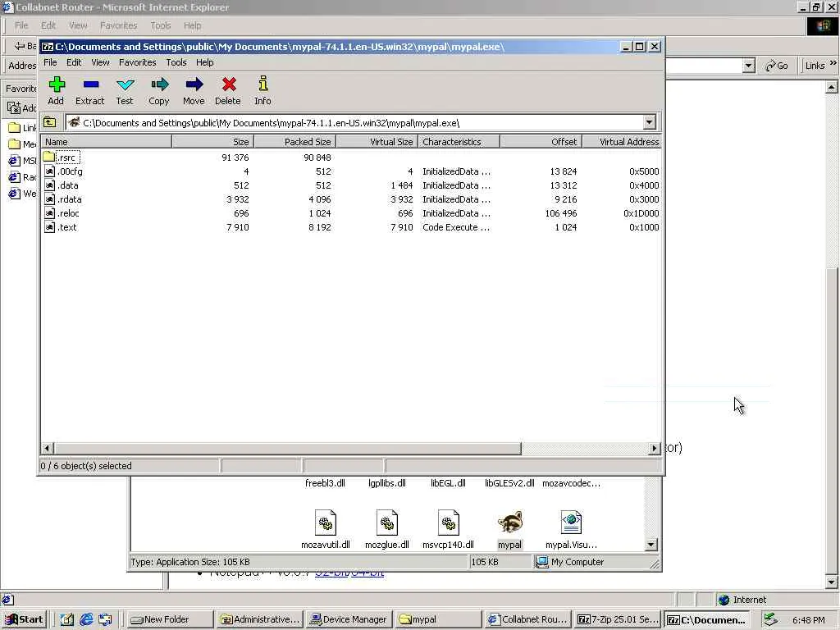Click the Go button in Internet Explorer
The image size is (840, 630).
[777, 66]
